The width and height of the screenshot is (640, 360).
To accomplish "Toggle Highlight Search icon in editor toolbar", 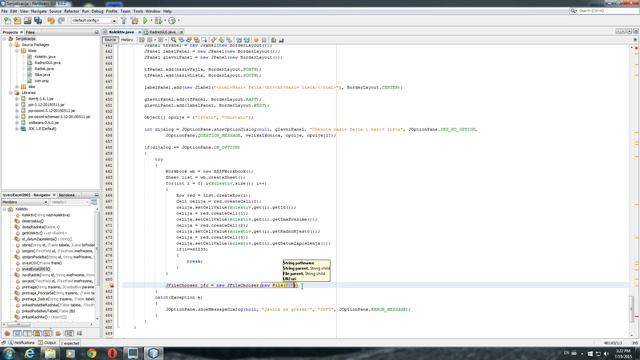I will [x=196, y=40].
